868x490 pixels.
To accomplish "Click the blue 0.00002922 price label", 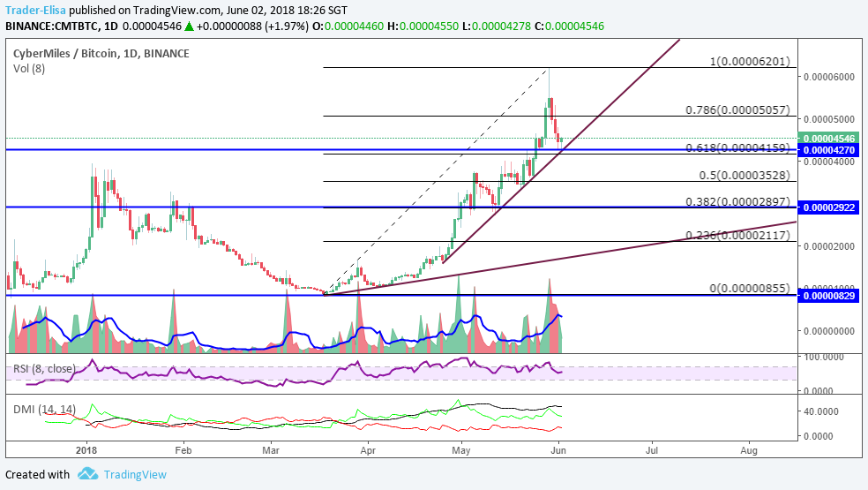I will coord(829,207).
